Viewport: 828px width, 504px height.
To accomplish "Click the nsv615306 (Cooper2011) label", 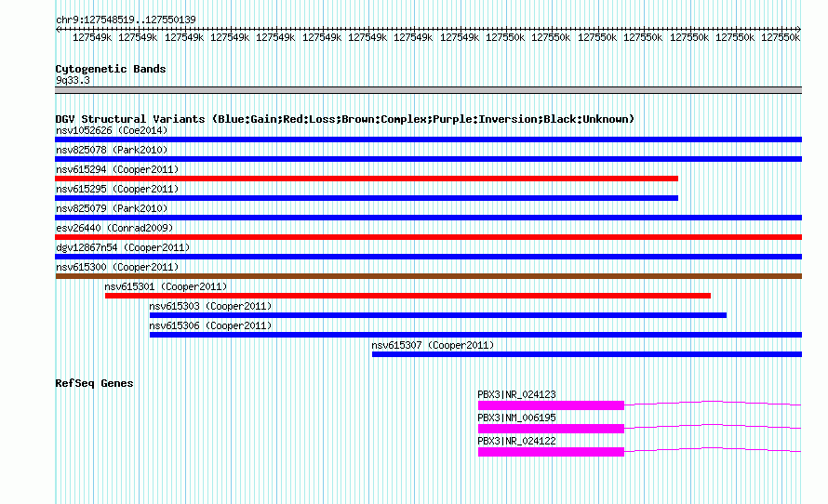I will pos(210,325).
